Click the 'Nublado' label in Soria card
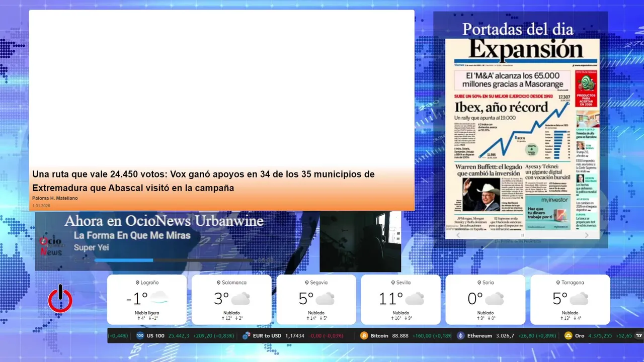The image size is (644, 362). click(x=486, y=313)
